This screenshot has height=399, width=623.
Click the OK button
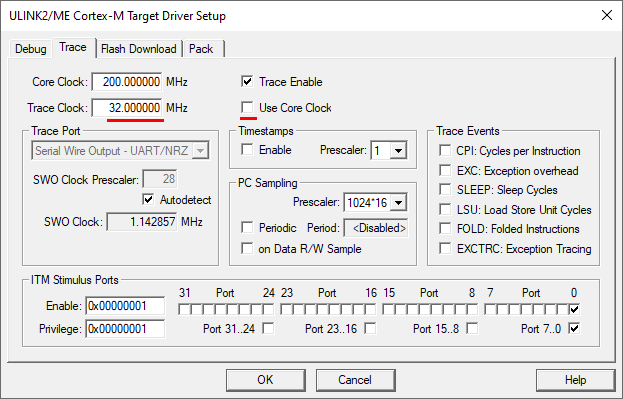(266, 380)
